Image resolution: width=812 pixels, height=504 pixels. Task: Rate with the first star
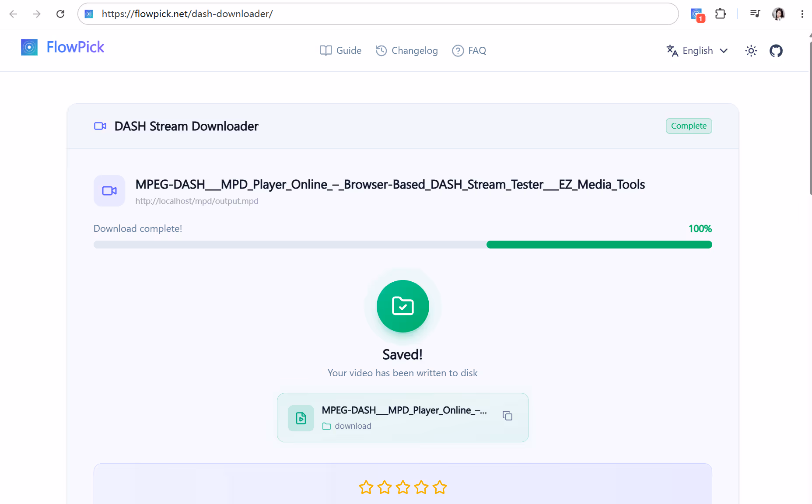pos(366,487)
